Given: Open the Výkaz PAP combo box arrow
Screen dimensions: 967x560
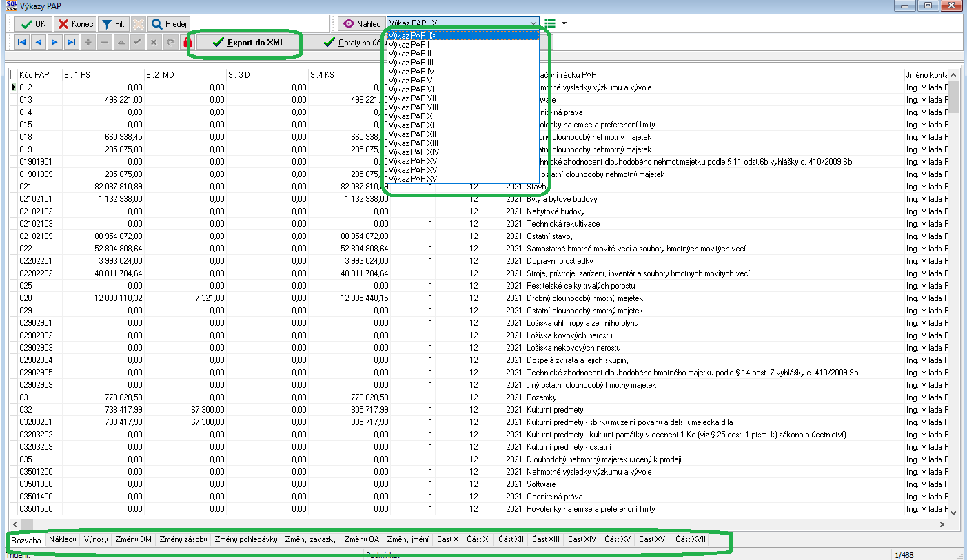Looking at the screenshot, I should (532, 23).
